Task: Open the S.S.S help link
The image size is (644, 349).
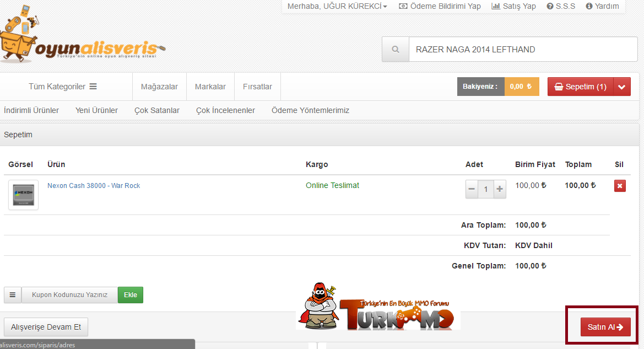Action: [561, 6]
